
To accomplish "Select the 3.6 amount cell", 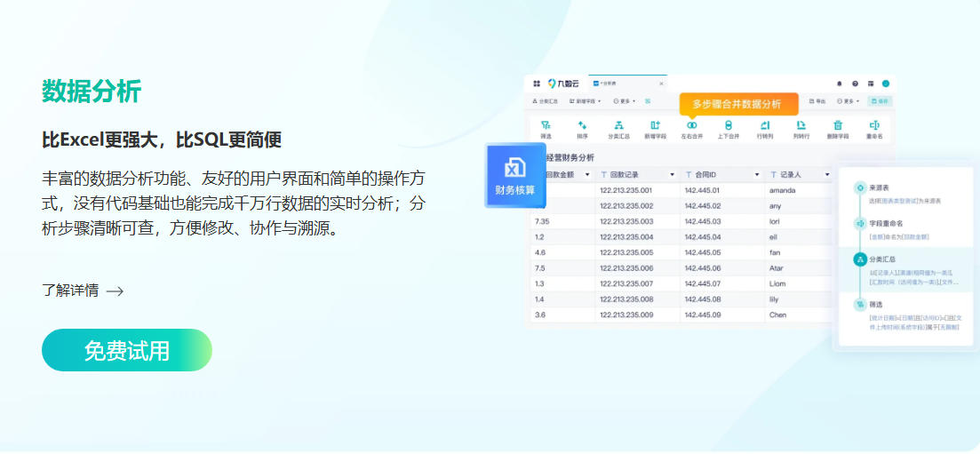I will 563,315.
